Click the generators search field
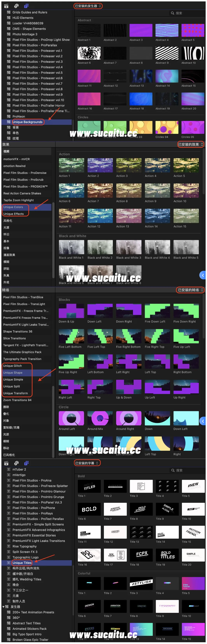 pyautogui.click(x=187, y=13)
